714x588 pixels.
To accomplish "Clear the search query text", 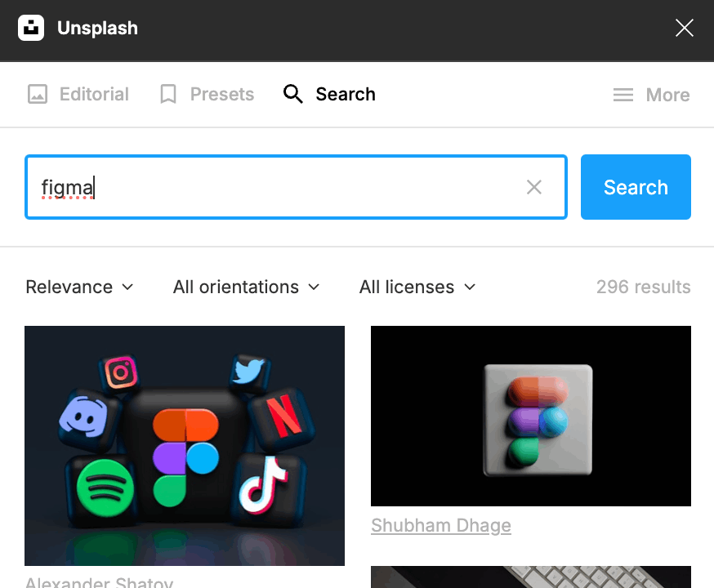I will click(x=533, y=187).
